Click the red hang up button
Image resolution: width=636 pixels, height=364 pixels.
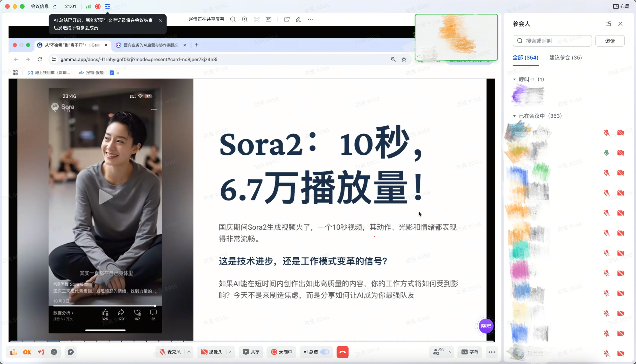click(342, 352)
